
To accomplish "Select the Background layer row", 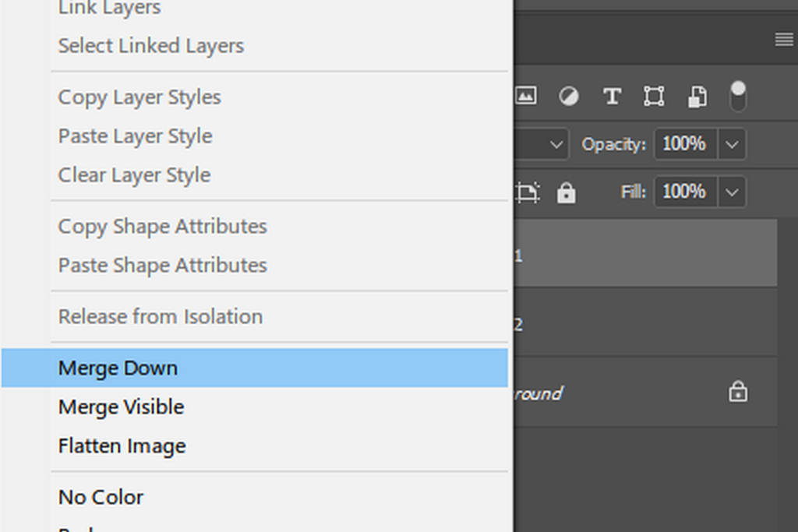I will 623,393.
